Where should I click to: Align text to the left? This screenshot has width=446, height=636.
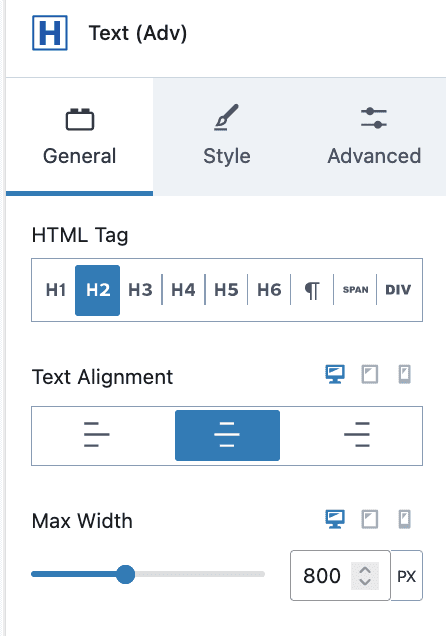(x=96, y=435)
